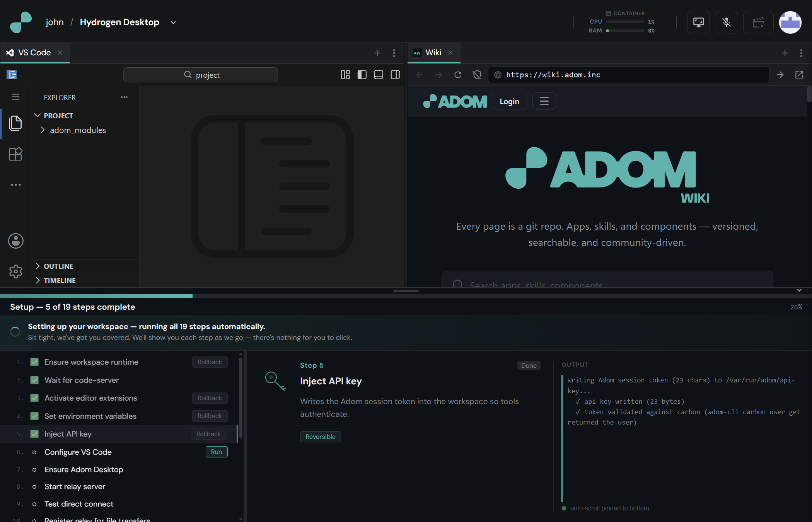Image resolution: width=812 pixels, height=522 pixels.
Task: Click auto-scroll pinned to bottom indicator
Action: (x=606, y=508)
